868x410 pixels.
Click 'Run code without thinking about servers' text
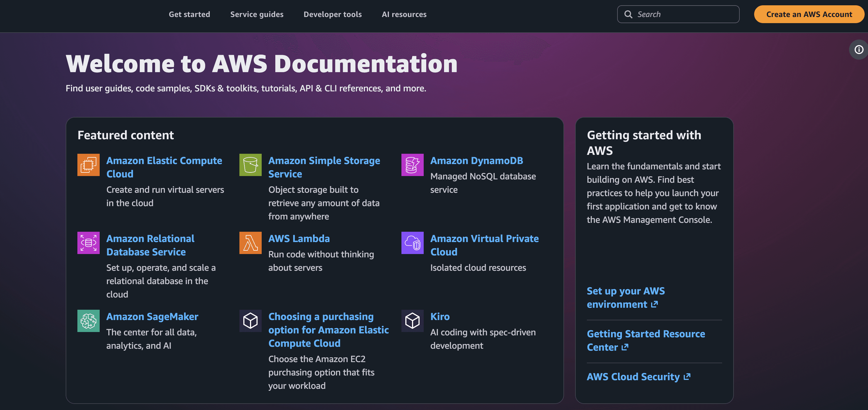(321, 261)
